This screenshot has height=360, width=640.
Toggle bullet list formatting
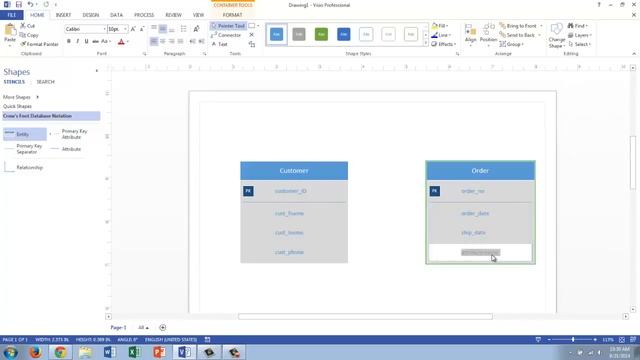click(x=184, y=29)
